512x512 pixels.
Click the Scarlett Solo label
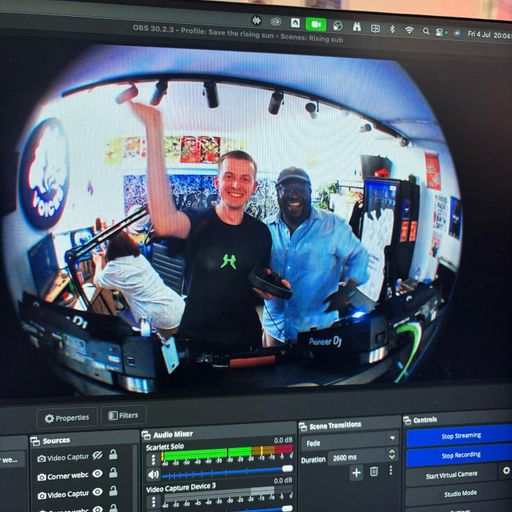[x=165, y=447]
